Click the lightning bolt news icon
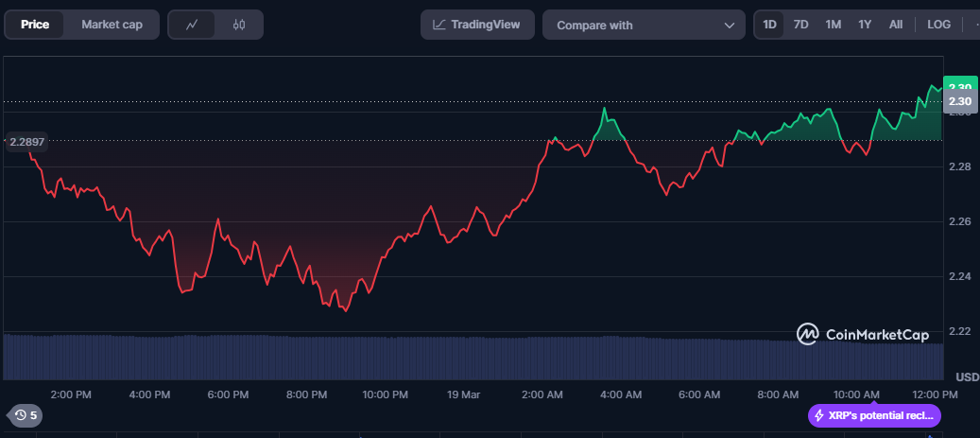The height and width of the screenshot is (438, 980). pos(819,415)
